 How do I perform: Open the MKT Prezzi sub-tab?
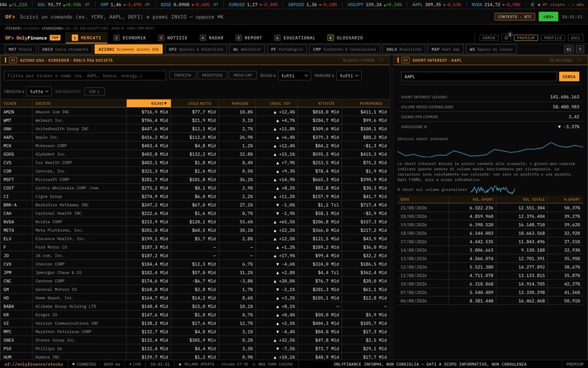[x=20, y=49]
